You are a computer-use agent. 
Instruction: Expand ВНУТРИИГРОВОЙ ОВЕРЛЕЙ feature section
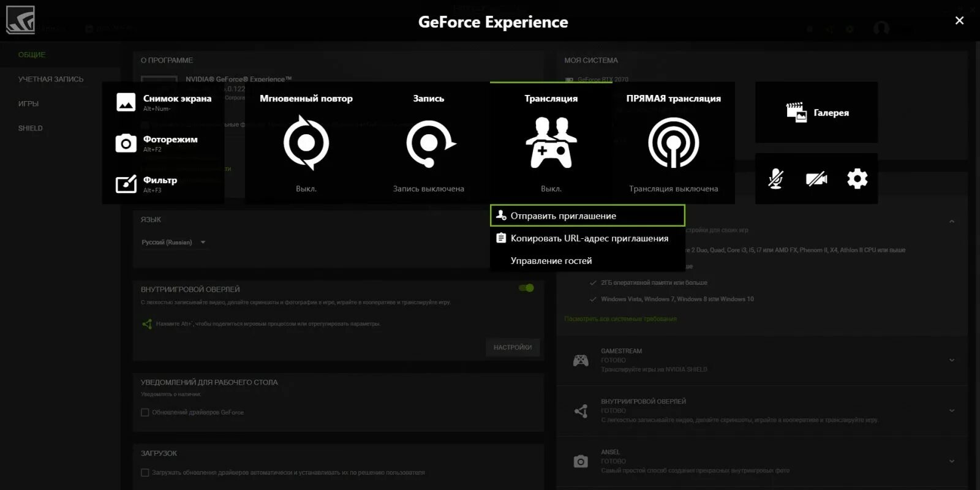tap(952, 410)
